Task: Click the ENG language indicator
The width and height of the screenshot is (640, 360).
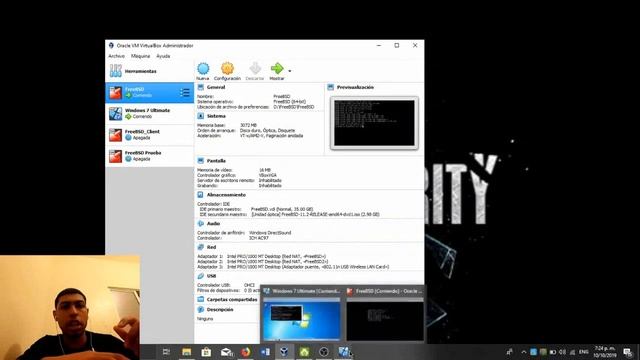Action: click(x=584, y=352)
